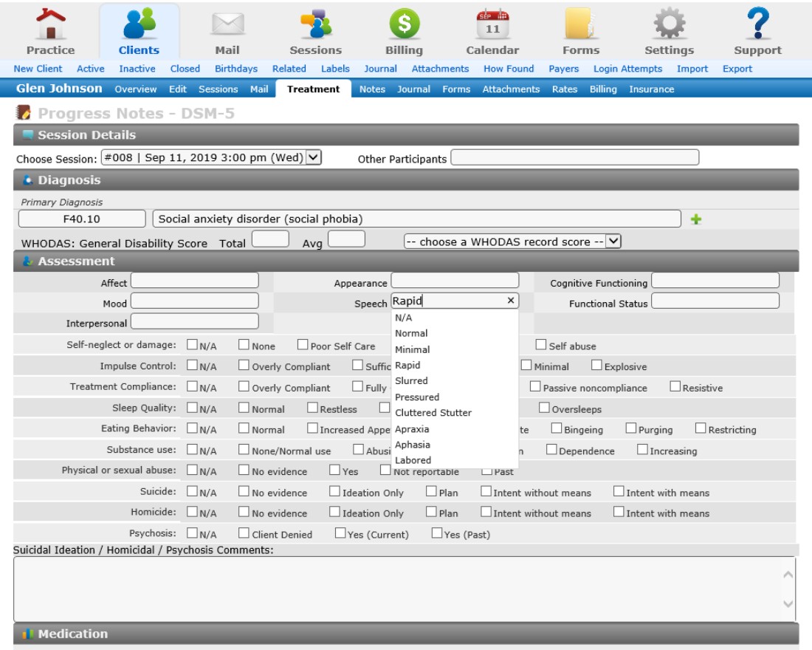The height and width of the screenshot is (650, 812).
Task: Select Cluttered Stutter from Speech list
Action: [x=433, y=413]
